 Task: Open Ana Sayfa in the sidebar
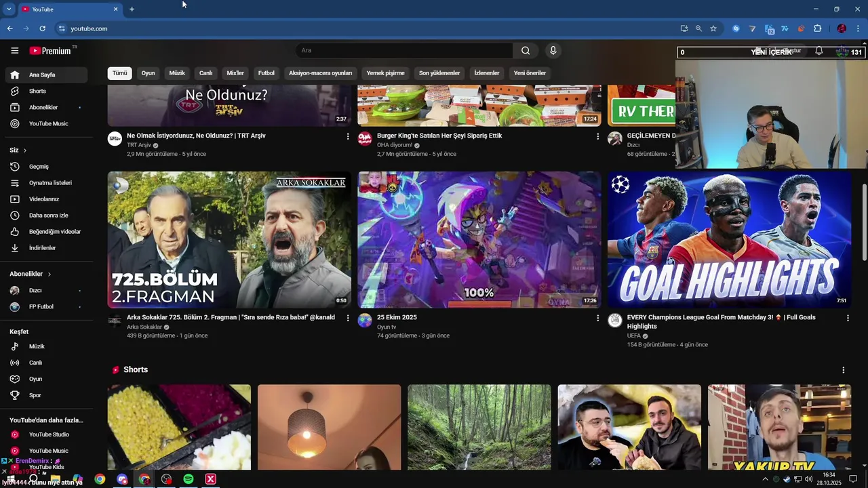(x=46, y=75)
